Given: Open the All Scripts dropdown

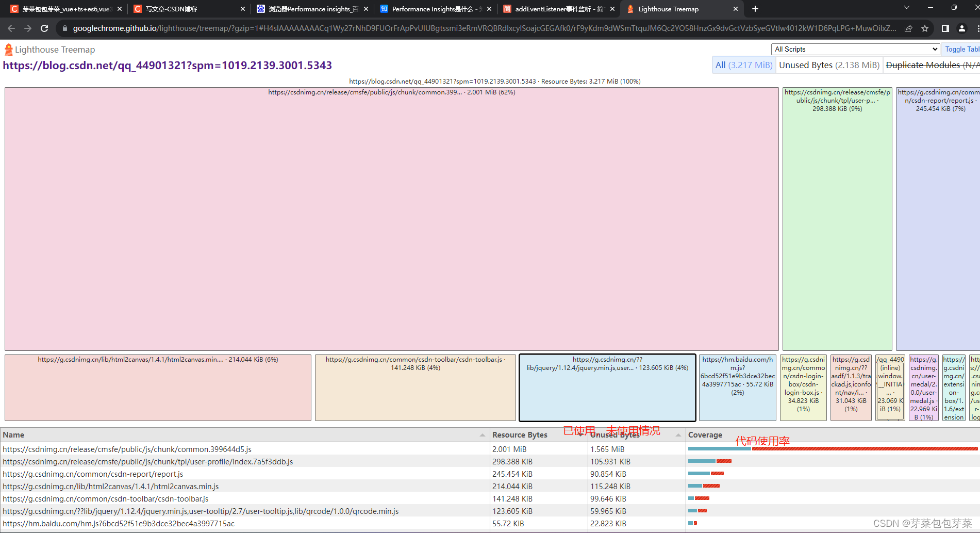Looking at the screenshot, I should click(855, 49).
